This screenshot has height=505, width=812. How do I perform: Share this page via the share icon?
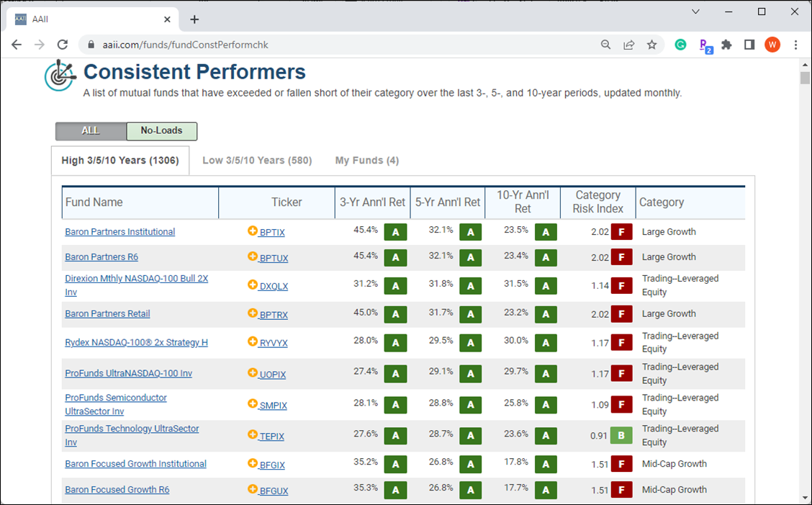coord(628,45)
